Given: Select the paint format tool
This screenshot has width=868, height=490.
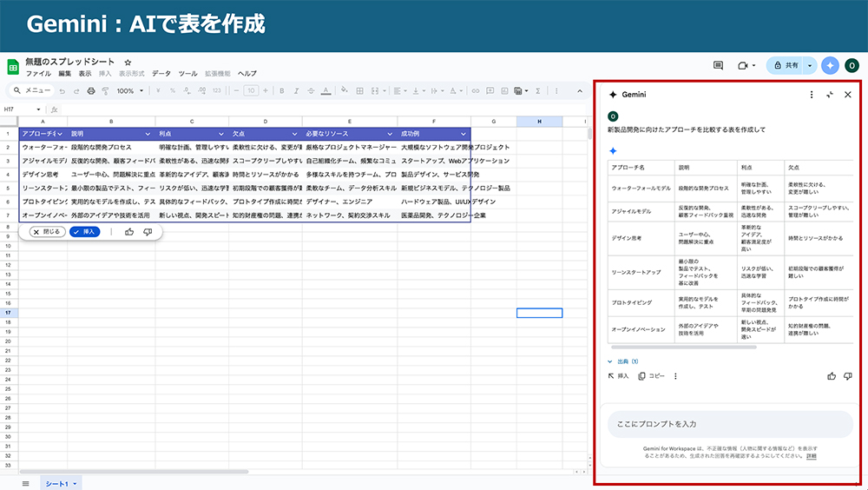Looking at the screenshot, I should pos(105,91).
